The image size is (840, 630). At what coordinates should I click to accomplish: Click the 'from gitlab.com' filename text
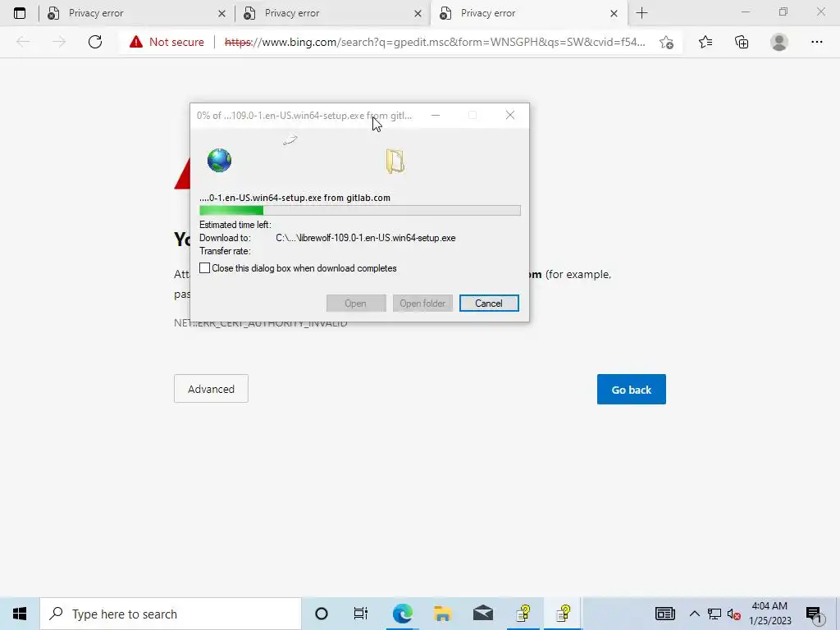point(294,198)
